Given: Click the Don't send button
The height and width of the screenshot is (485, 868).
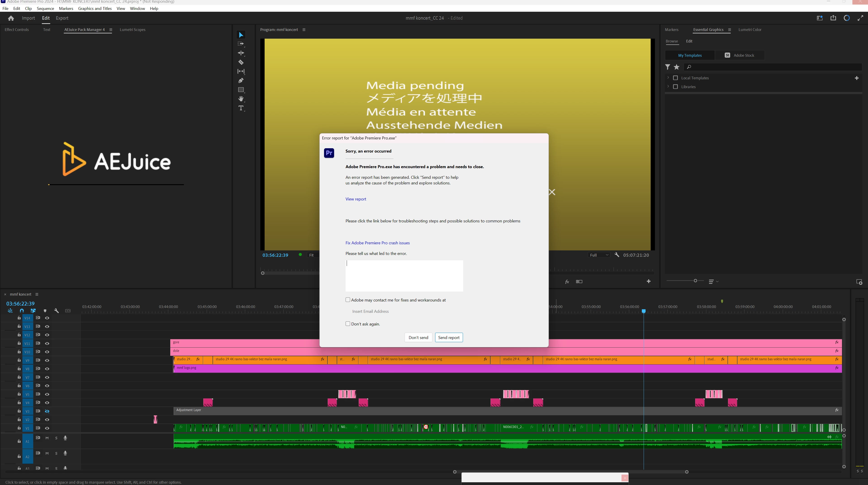Looking at the screenshot, I should [x=418, y=337].
